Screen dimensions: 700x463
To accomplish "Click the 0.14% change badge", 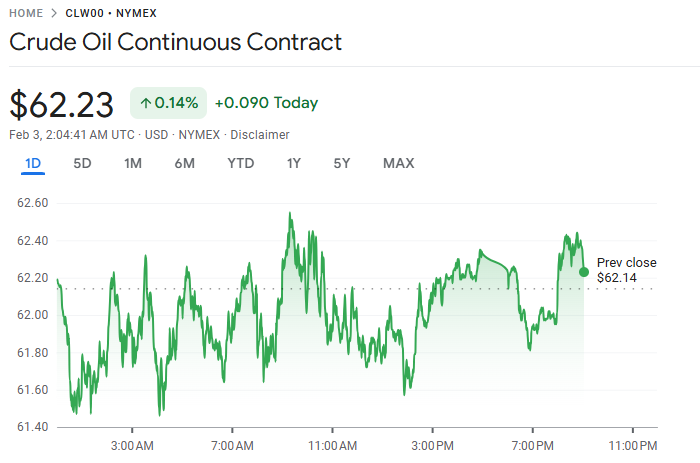I will [x=169, y=103].
